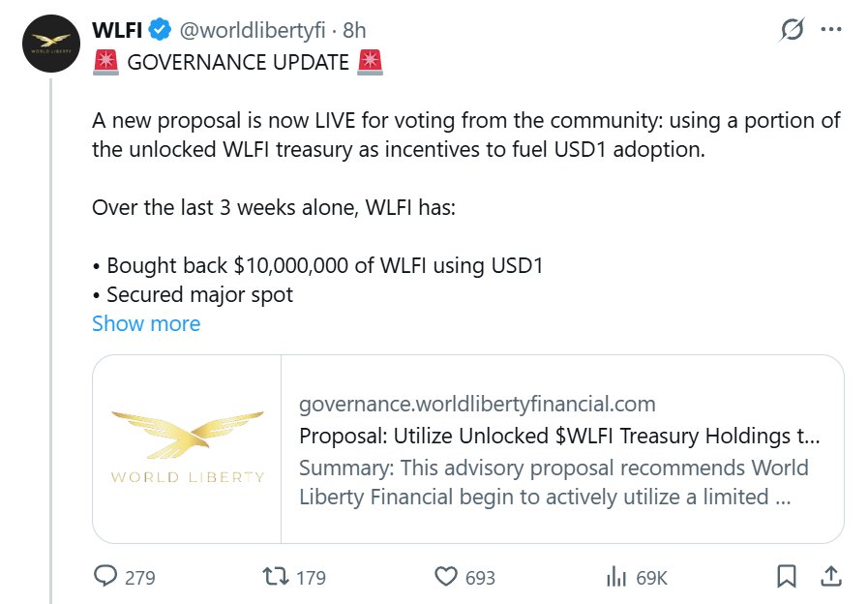Screen dimensions: 868x604
Task: Click the blue verified badge next to WLFI
Action: coord(160,31)
